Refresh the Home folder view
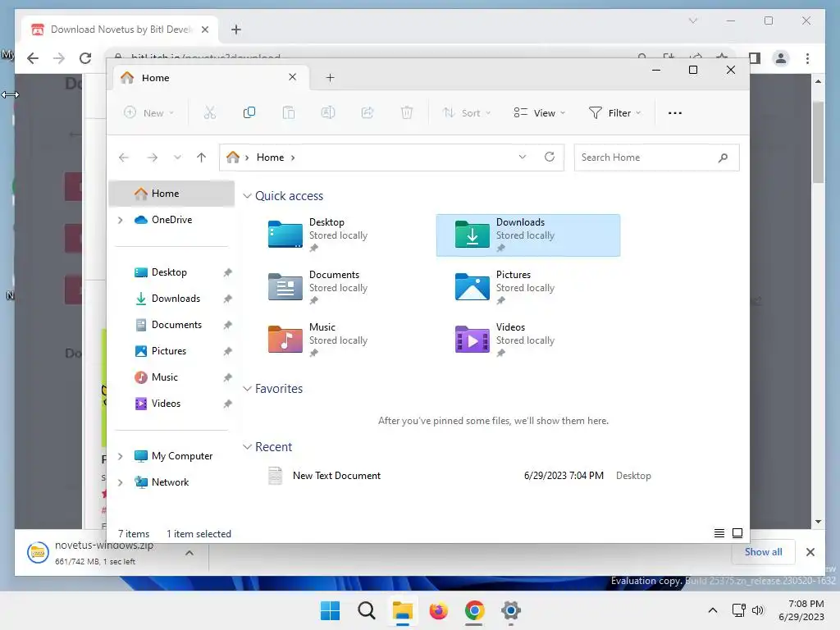The width and height of the screenshot is (840, 630). (x=550, y=157)
